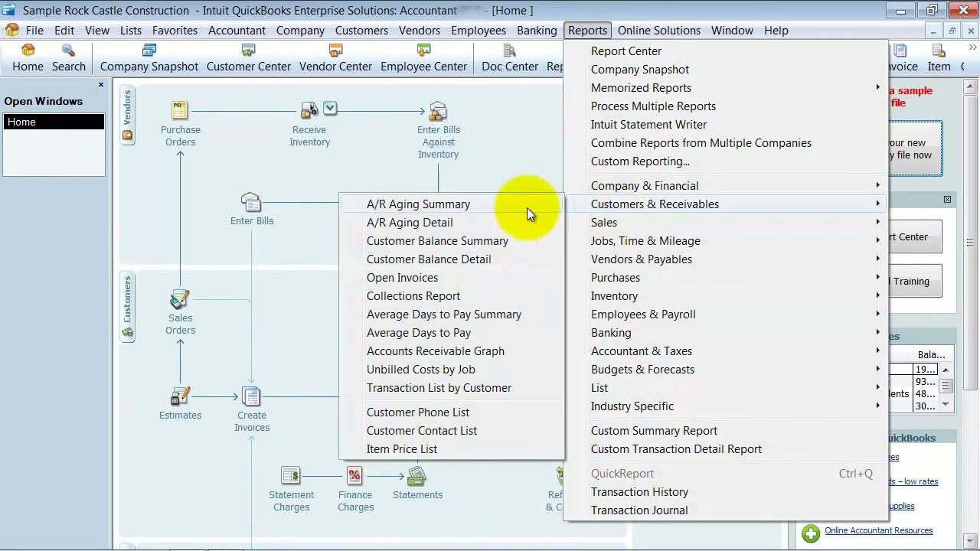Click the Enter Bills Against Inventory icon
The image size is (980, 551).
tap(438, 112)
